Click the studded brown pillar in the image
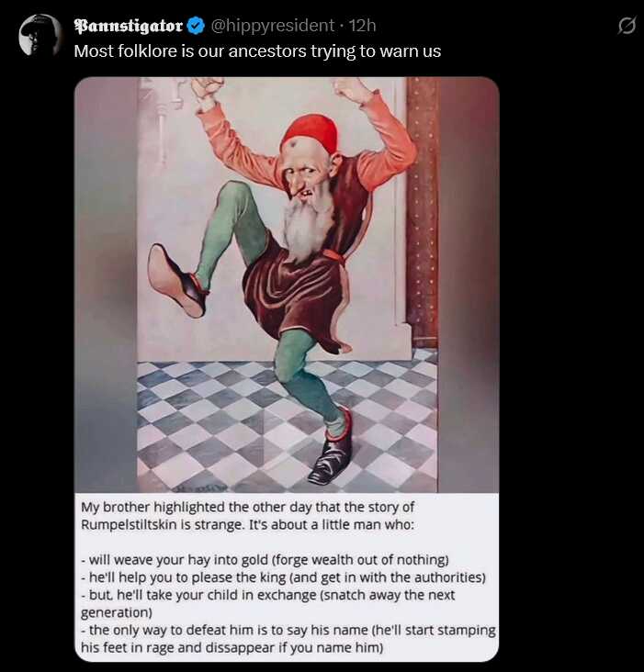 coord(422,212)
